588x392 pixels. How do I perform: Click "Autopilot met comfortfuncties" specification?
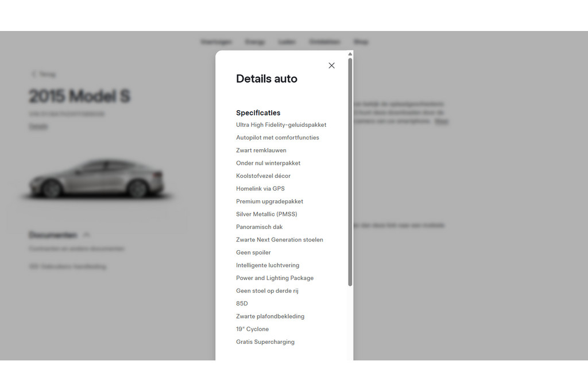pos(277,138)
